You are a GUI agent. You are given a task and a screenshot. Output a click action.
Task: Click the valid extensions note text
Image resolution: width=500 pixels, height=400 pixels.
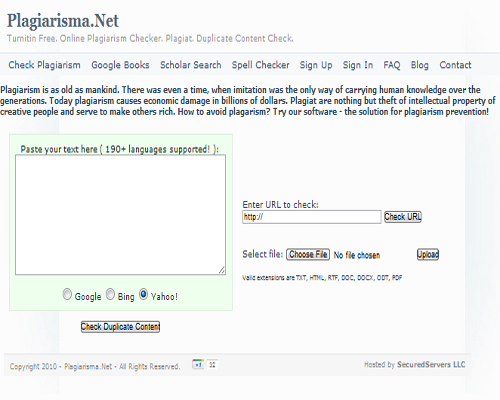pos(322,278)
